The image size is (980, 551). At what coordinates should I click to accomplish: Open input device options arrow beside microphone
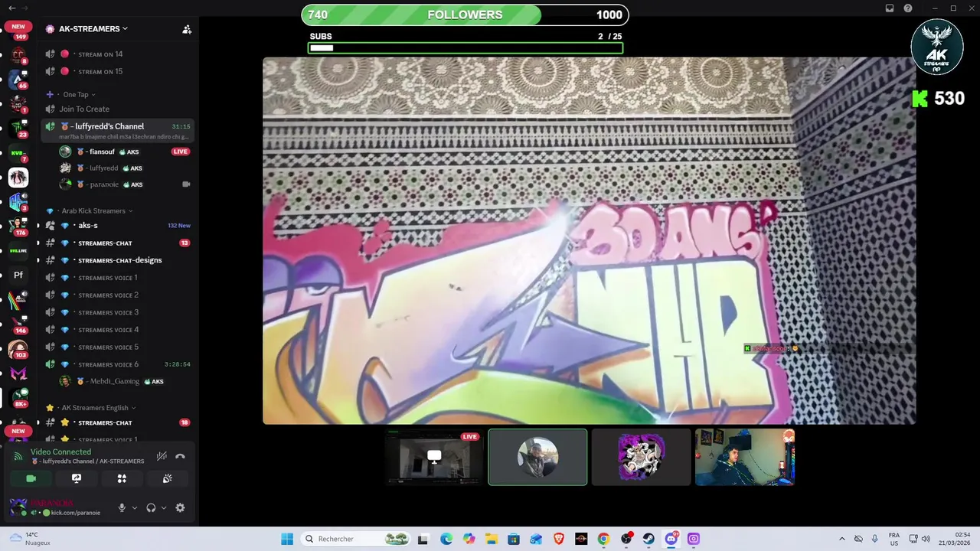pyautogui.click(x=135, y=507)
